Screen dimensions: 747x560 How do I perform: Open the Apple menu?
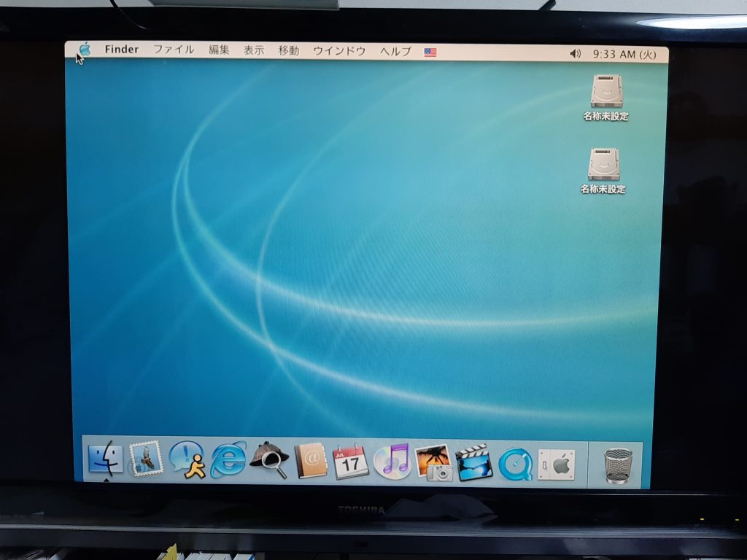tap(85, 49)
